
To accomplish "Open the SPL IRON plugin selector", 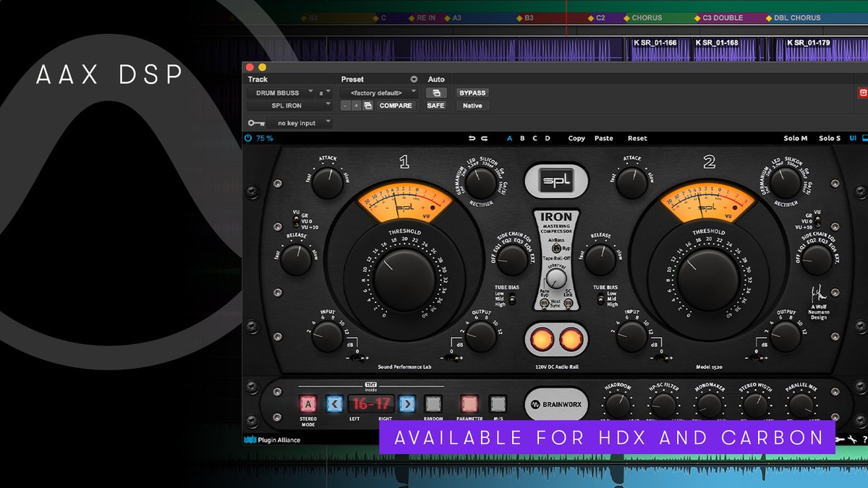I will [x=290, y=106].
